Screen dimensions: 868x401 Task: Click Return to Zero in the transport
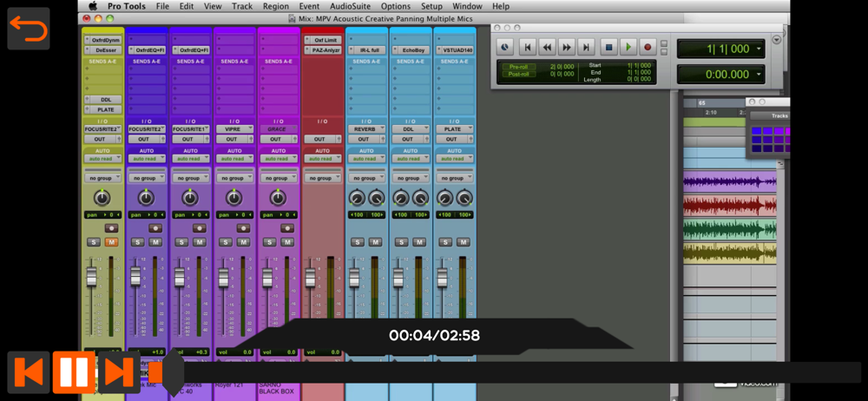528,47
